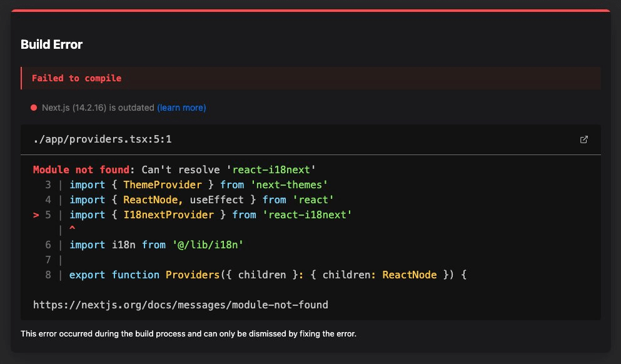Image resolution: width=621 pixels, height=364 pixels.
Task: Click the 'next-themes' string on line 3
Action: 289,185
